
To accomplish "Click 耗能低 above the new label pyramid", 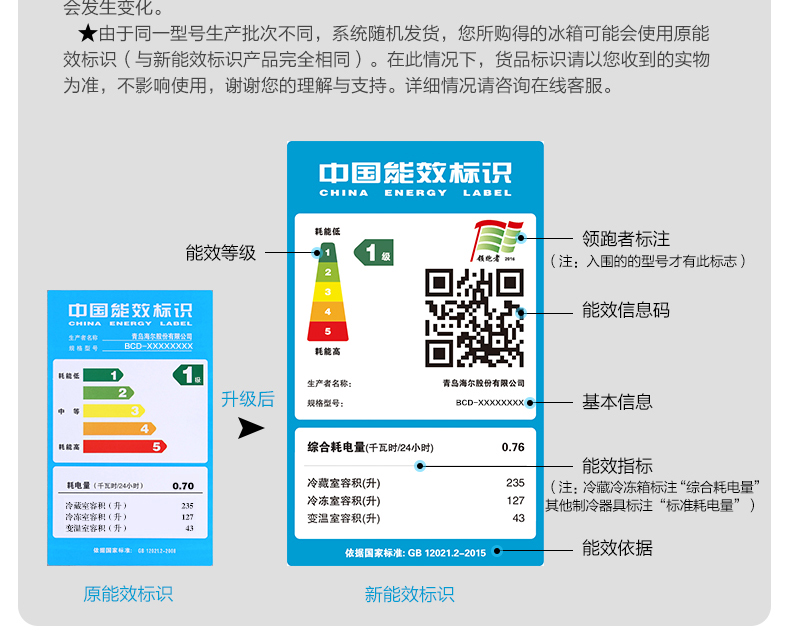I will click(x=327, y=231).
